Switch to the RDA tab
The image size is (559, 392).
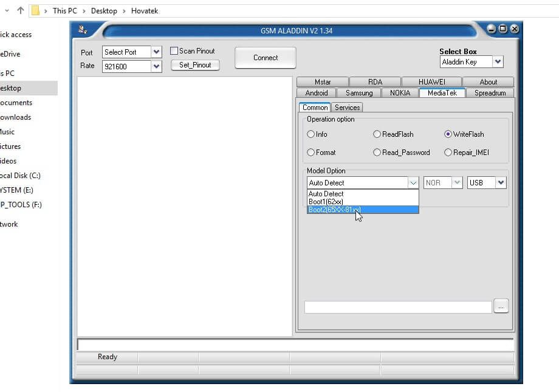pyautogui.click(x=375, y=81)
